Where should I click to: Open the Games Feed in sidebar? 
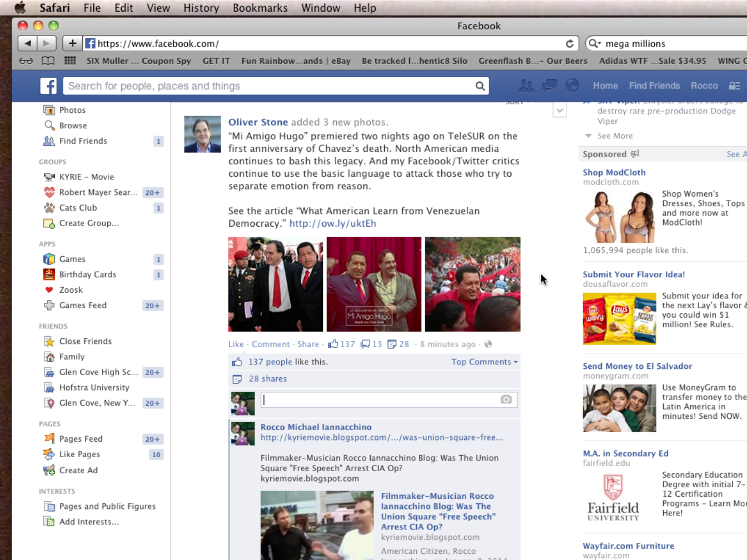coord(83,306)
